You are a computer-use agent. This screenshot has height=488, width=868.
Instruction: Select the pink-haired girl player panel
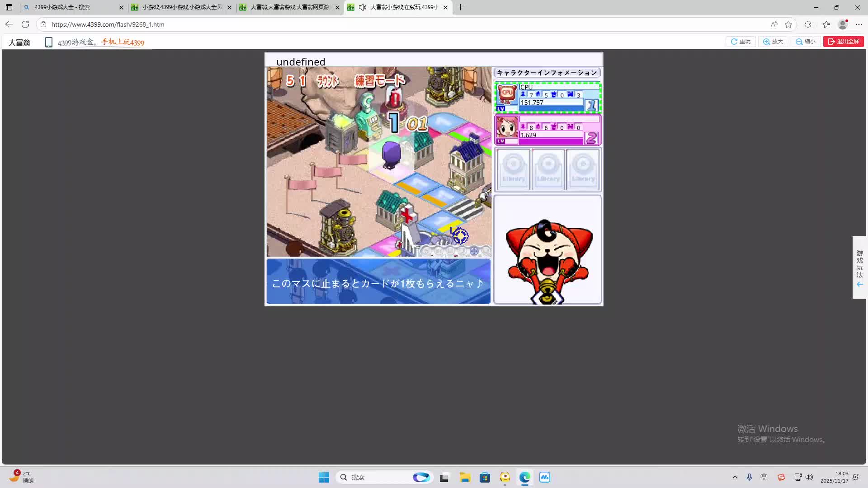click(547, 130)
